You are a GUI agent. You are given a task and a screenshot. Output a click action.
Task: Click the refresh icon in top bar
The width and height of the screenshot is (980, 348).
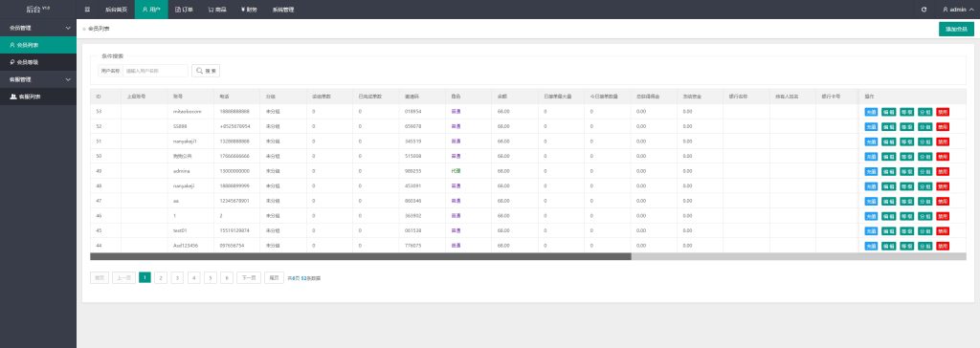924,10
